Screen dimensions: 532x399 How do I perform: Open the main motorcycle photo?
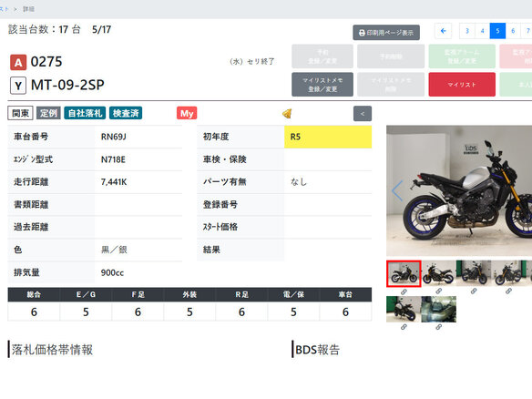pyautogui.click(x=459, y=190)
